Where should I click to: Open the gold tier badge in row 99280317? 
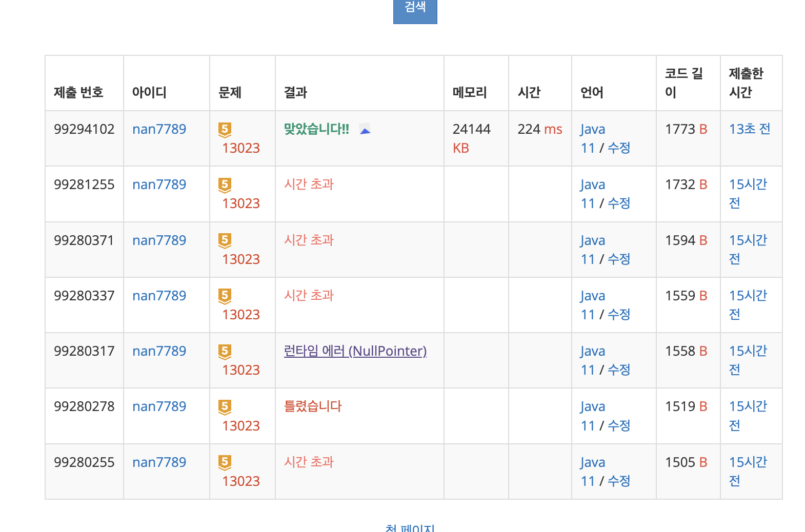(x=225, y=352)
